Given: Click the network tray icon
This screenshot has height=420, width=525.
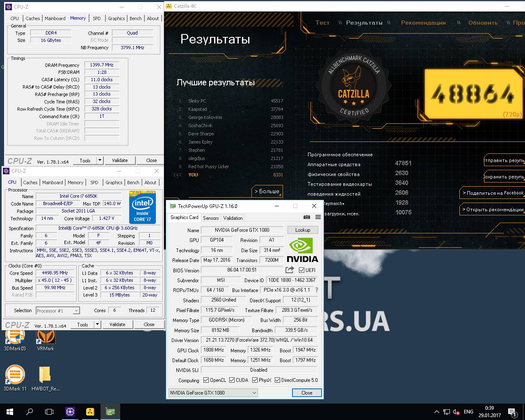Looking at the screenshot, I should (x=447, y=412).
